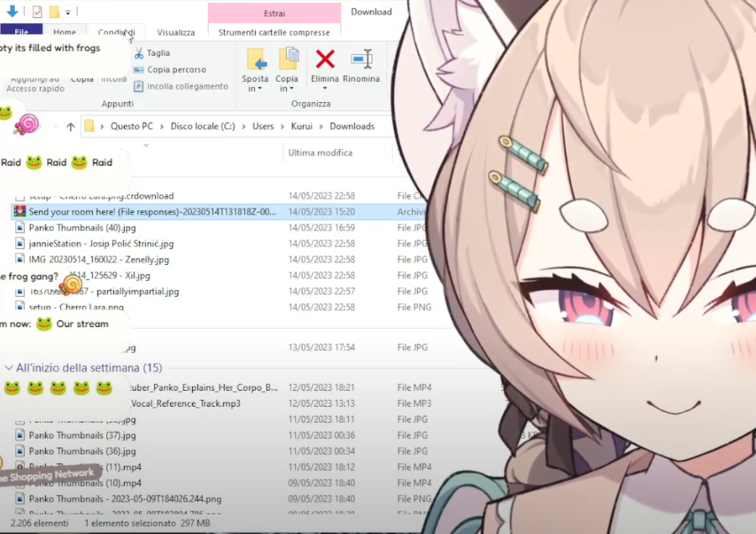Click the archive icon of 'Send your room here!'
Screen dimensions: 756x534
pos(20,211)
